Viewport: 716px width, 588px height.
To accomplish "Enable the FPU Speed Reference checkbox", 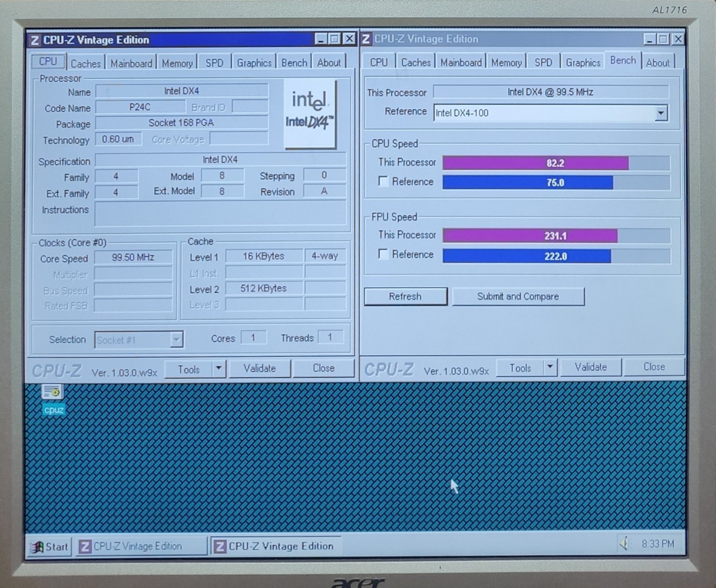I will click(x=383, y=254).
